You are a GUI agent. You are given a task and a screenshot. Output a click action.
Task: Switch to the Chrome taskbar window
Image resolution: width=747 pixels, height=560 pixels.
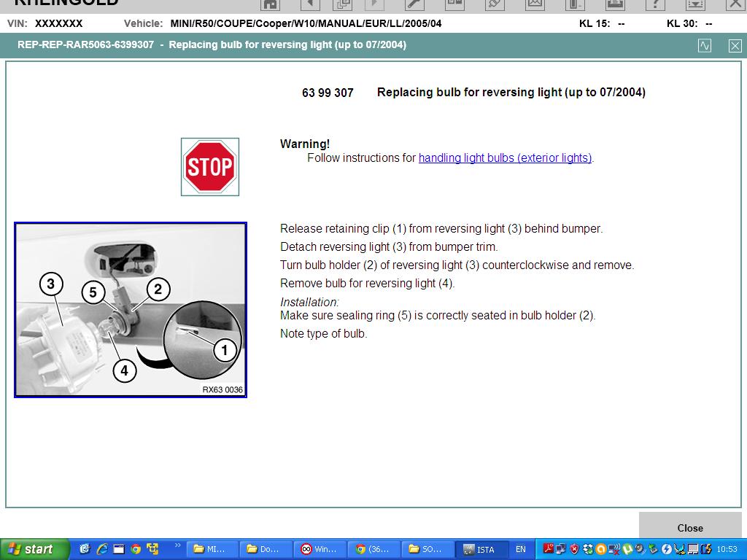(x=373, y=549)
